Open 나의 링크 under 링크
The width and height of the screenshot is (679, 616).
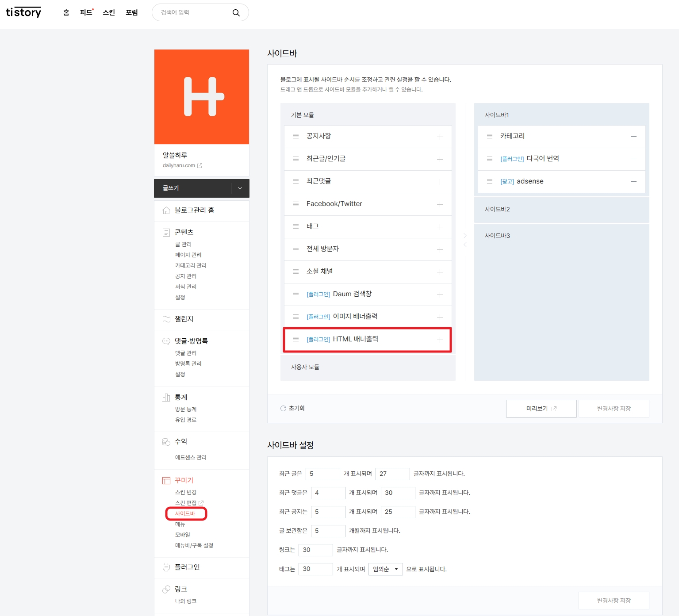pyautogui.click(x=186, y=601)
